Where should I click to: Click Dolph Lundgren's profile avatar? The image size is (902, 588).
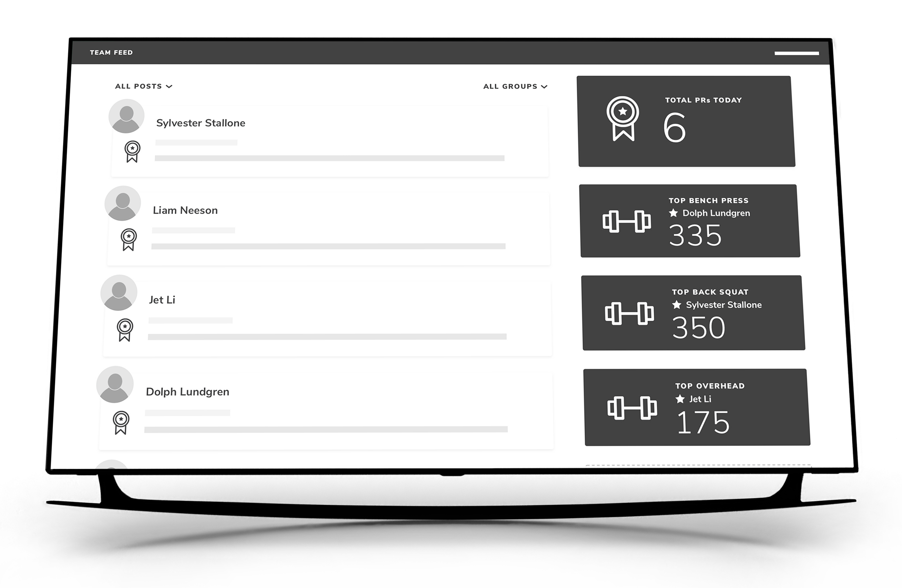click(x=115, y=384)
